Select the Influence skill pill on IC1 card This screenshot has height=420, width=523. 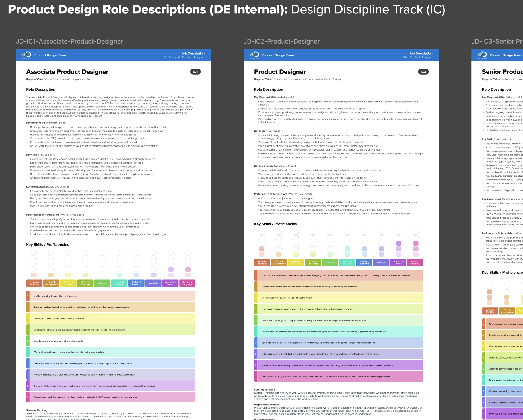click(x=102, y=283)
